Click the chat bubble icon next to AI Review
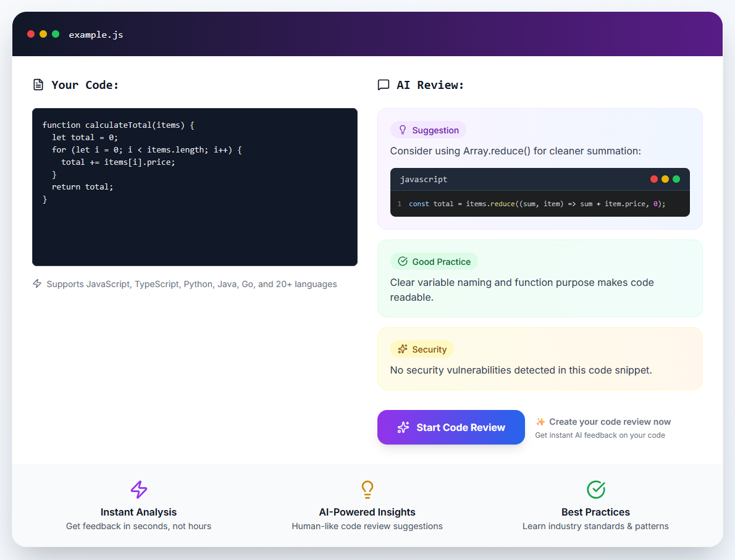The image size is (735, 560). [x=384, y=84]
